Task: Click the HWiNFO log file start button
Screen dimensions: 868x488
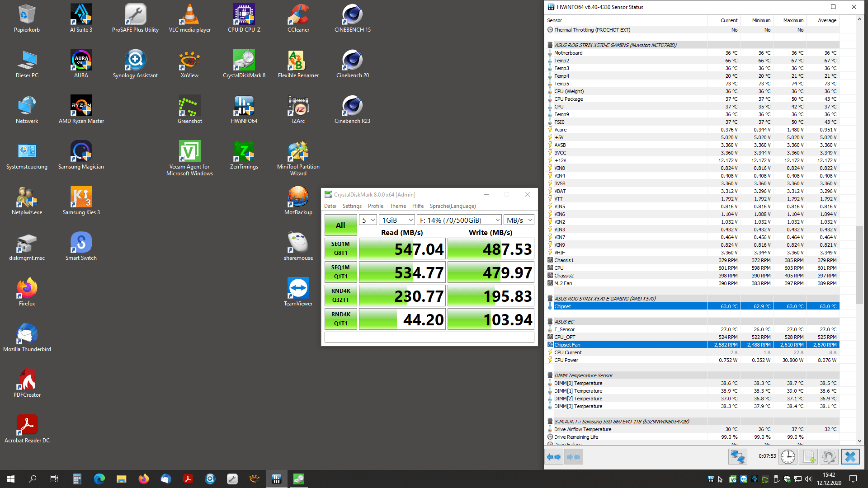Action: [x=809, y=457]
